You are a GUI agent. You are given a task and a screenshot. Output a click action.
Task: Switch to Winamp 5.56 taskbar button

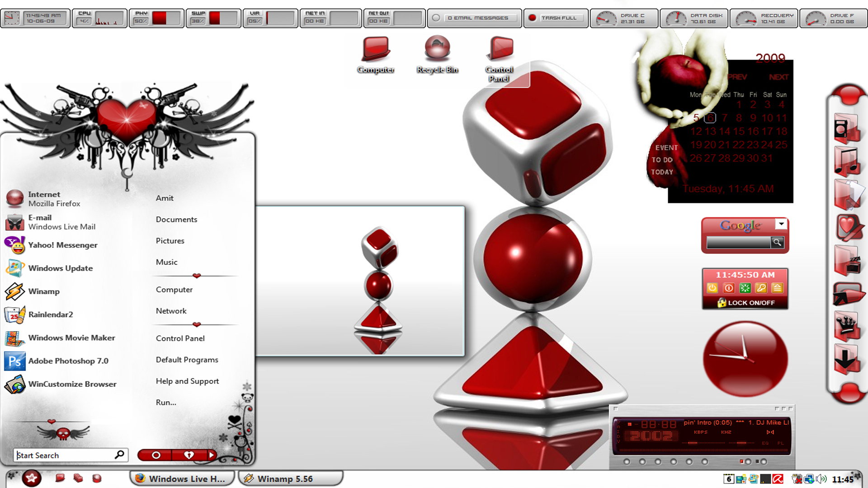pyautogui.click(x=290, y=479)
